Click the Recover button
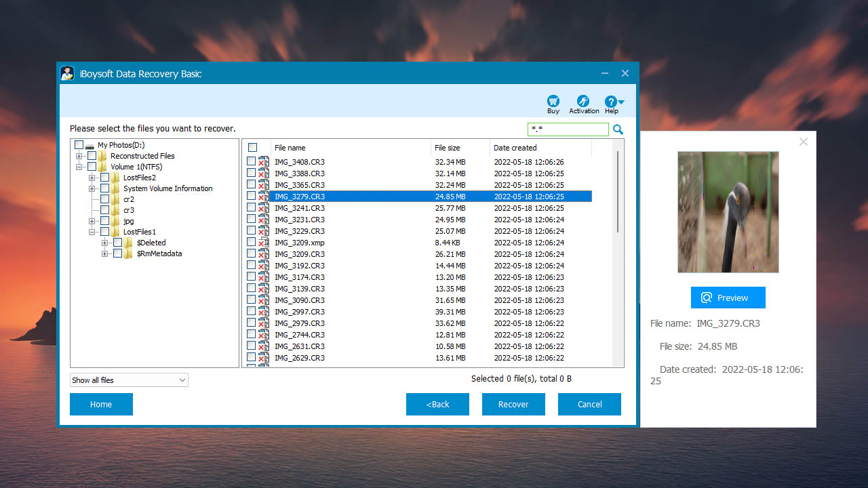Screen dimensions: 868x488 513,404
